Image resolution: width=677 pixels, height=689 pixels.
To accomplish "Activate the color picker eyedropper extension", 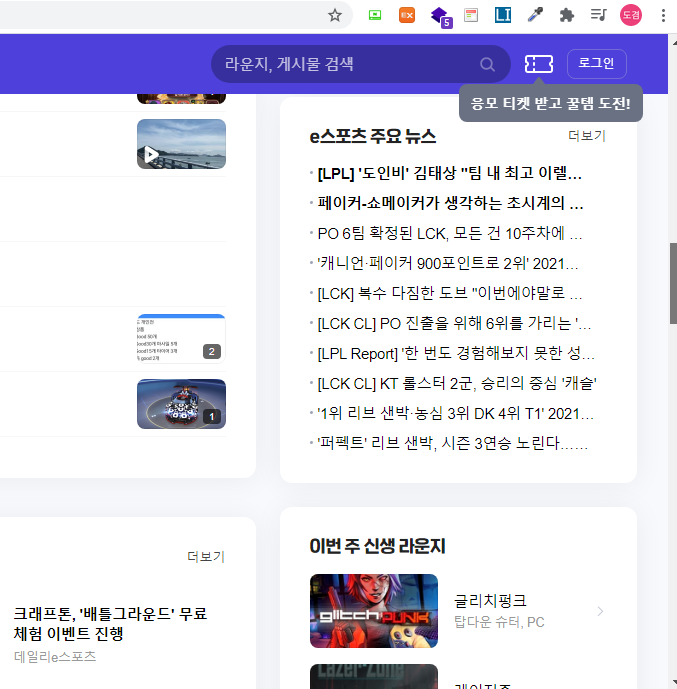I will (535, 15).
